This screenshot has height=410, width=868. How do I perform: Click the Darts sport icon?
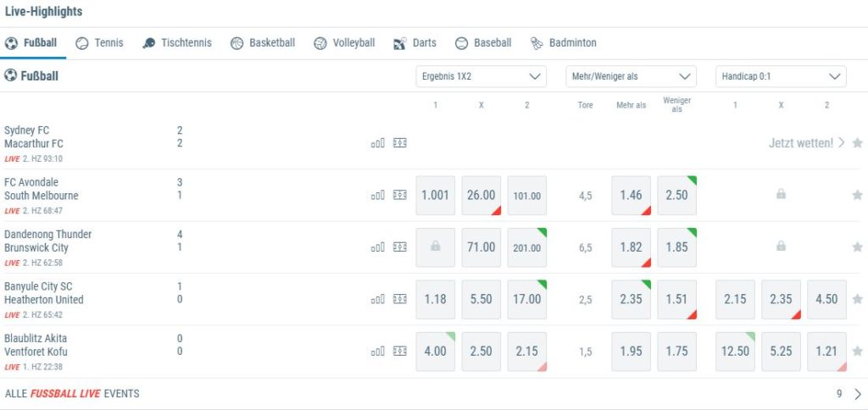pos(400,43)
